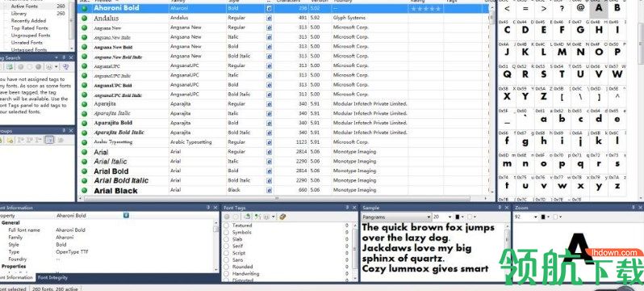Screen dimensions: 644x291
Task: Close the Zoom panel
Action: (x=640, y=208)
